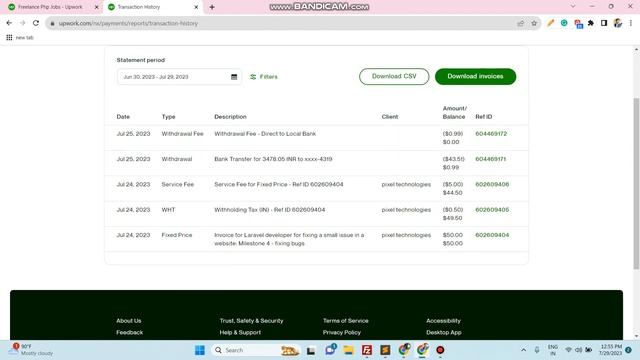This screenshot has width=640, height=360.
Task: Select 'Withdrawal Fee - Direct to Local Bank' description
Action: (265, 134)
